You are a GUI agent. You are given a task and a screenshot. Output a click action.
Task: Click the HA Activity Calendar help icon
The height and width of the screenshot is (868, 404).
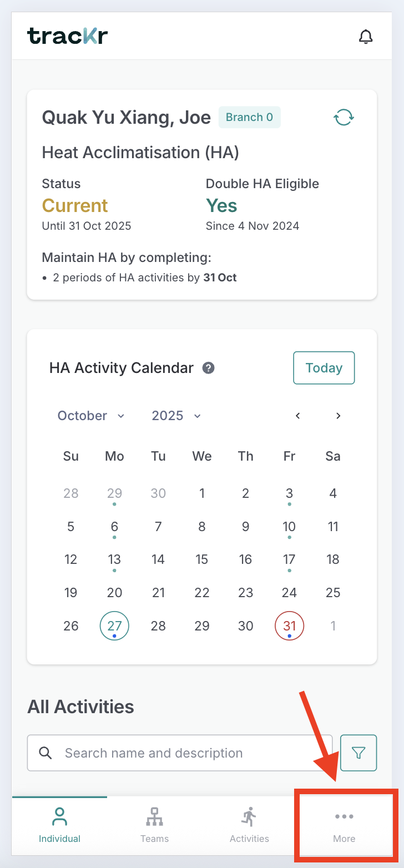[x=209, y=368]
